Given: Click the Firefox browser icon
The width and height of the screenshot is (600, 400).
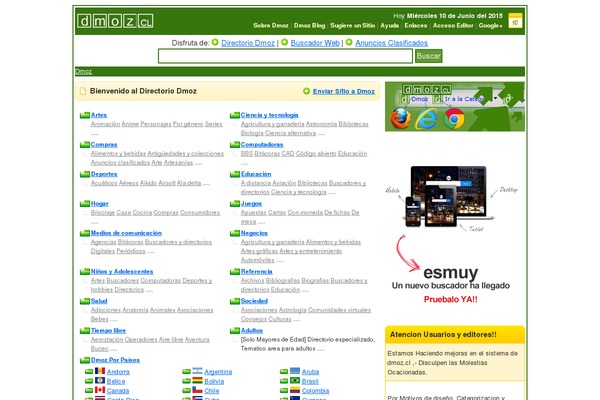Looking at the screenshot, I should pos(400,118).
